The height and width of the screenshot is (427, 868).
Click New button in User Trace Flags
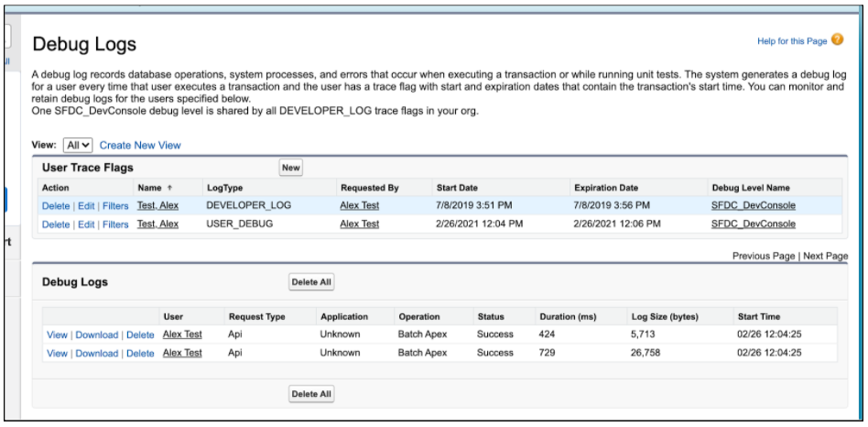tap(290, 168)
